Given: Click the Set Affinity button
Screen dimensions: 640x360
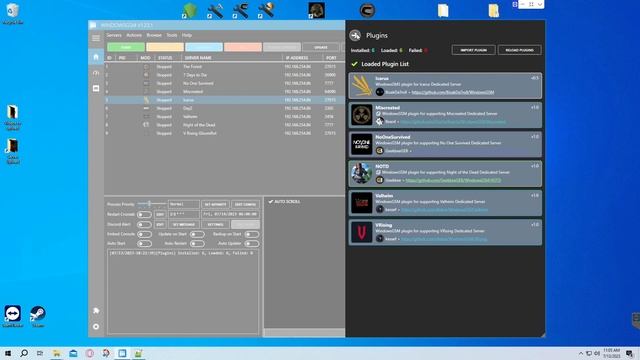Looking at the screenshot, I should [x=215, y=204].
